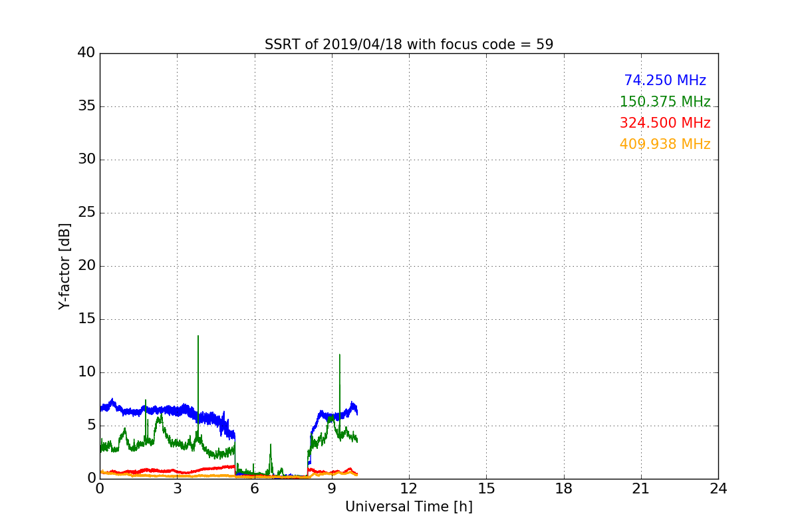Click the x-axis tick label 21
Viewport: 798px width, 532px height.
[x=641, y=489]
